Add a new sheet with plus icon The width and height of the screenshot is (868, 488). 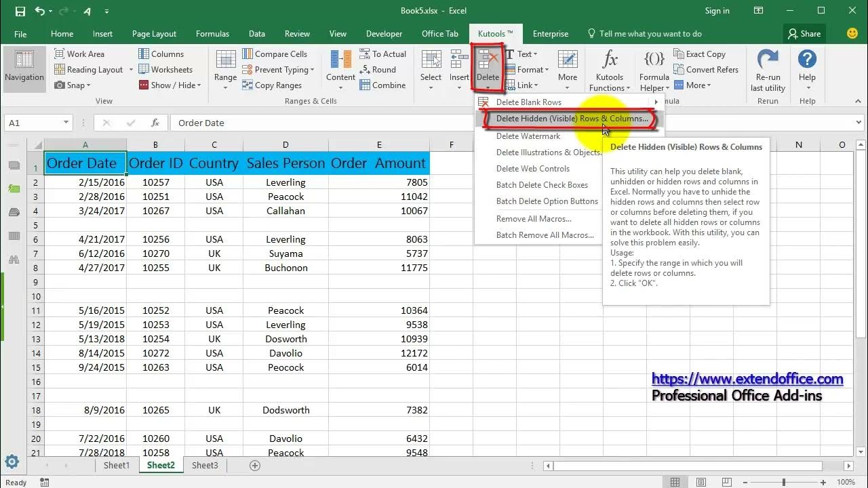[x=255, y=466]
